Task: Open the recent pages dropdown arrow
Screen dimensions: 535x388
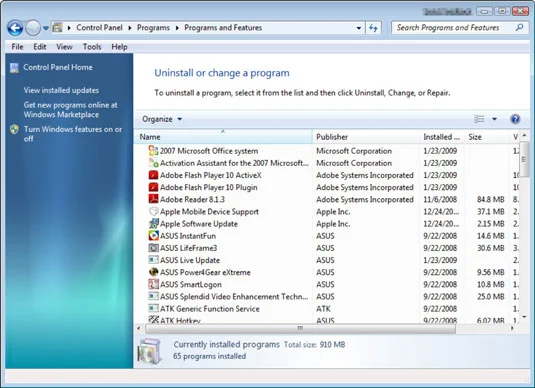Action: pyautogui.click(x=46, y=28)
